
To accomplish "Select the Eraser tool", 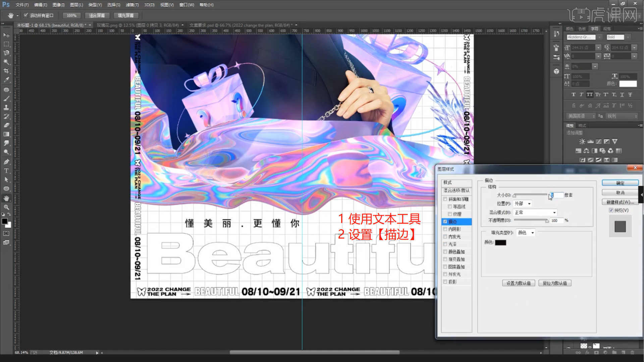I will point(6,125).
